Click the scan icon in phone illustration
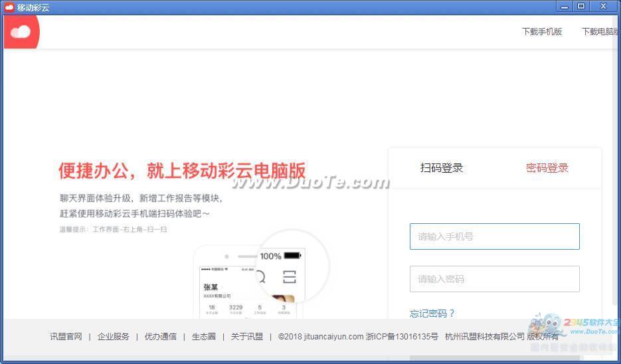 click(x=290, y=277)
